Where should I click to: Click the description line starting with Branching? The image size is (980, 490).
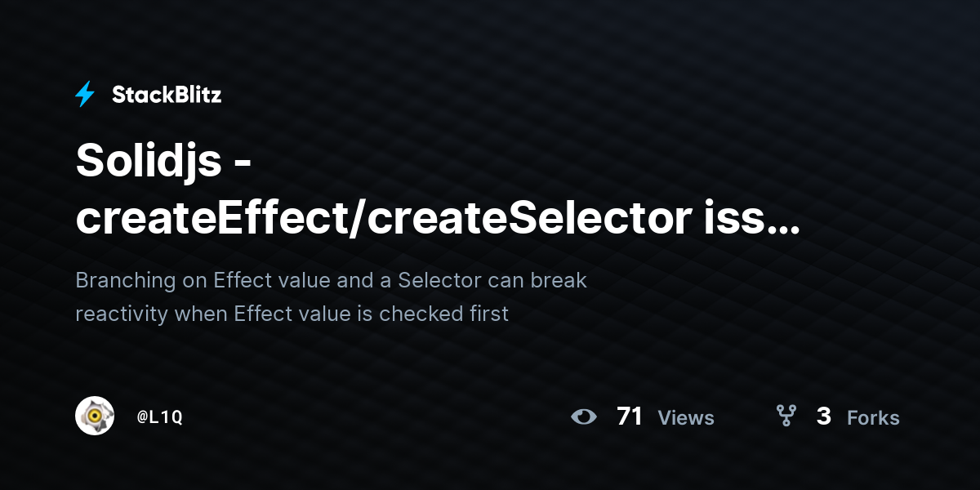pos(331,280)
